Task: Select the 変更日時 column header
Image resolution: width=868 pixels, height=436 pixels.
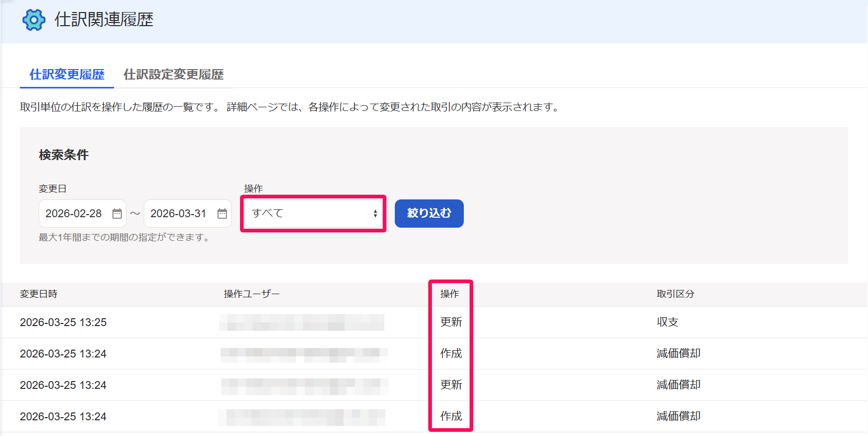Action: pos(39,294)
